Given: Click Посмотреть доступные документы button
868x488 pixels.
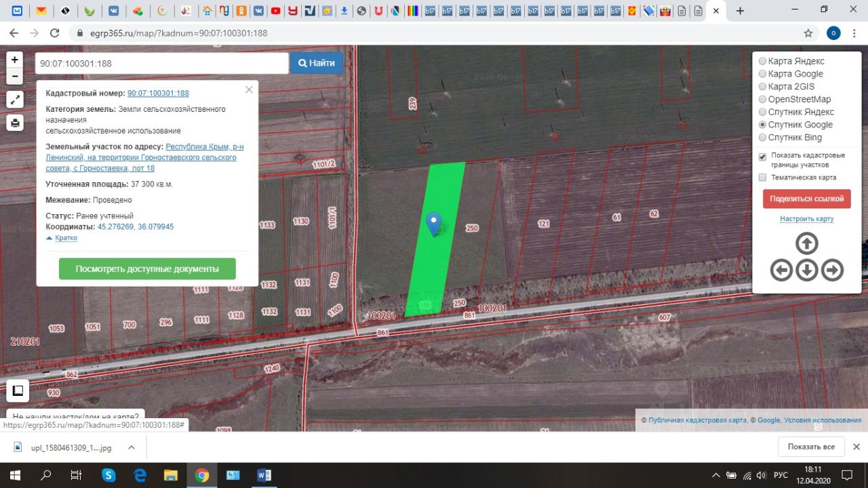Looking at the screenshot, I should pyautogui.click(x=147, y=269).
